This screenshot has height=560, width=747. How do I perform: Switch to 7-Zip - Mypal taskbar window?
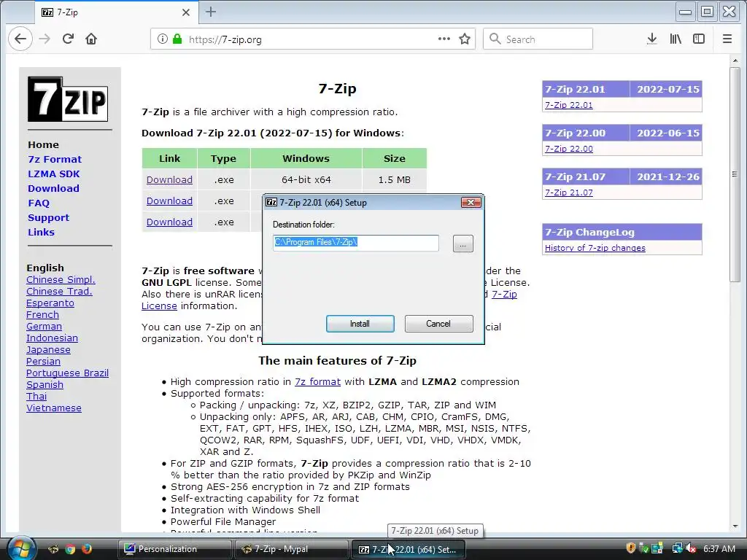point(291,549)
